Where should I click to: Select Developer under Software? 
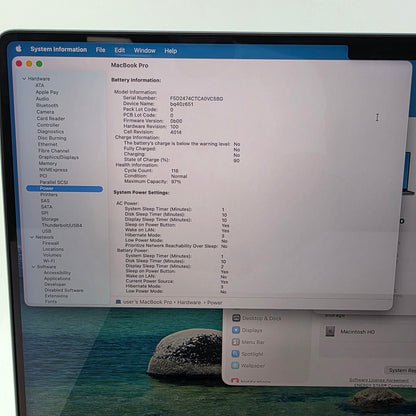55,284
